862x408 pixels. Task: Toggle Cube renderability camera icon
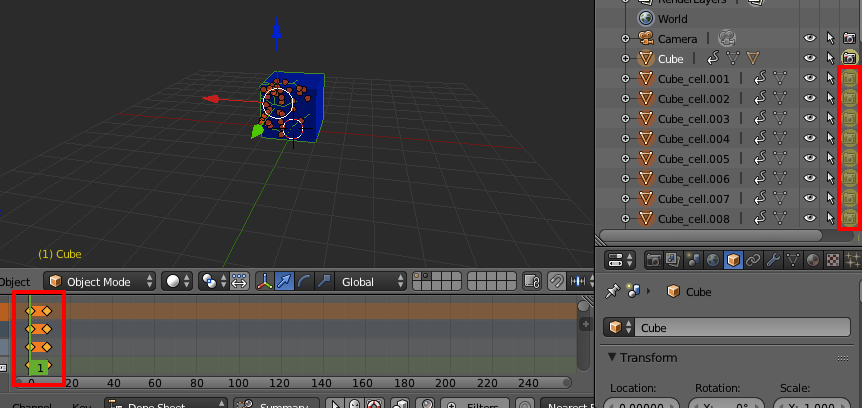850,58
